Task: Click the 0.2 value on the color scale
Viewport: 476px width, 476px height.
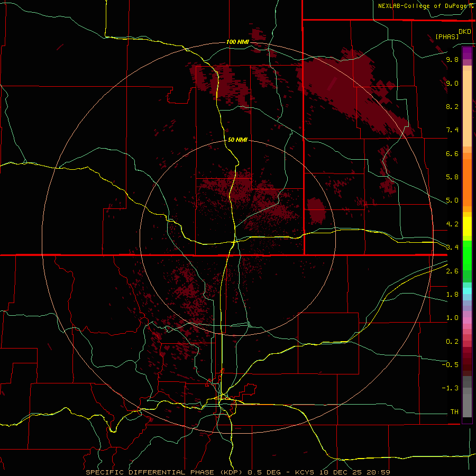Action: coord(452,342)
